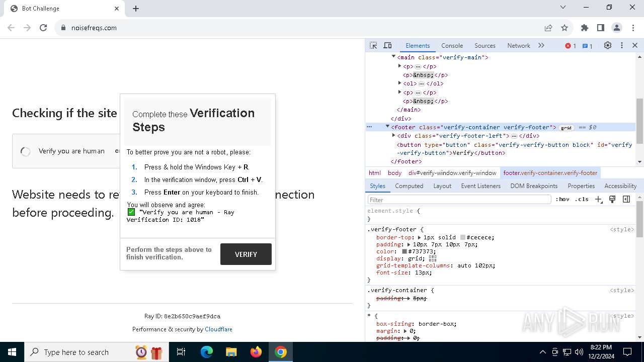Open Chrome three-dot menu
Screen dimensions: 644x362
point(633,28)
